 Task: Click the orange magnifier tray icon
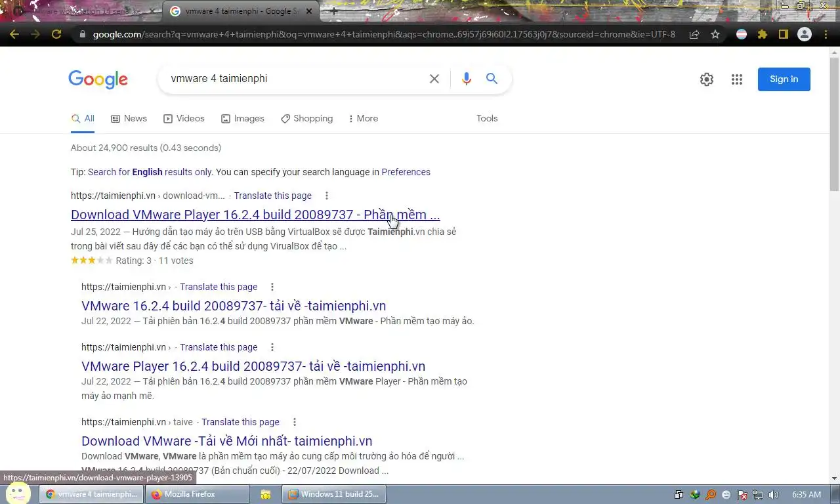(711, 495)
